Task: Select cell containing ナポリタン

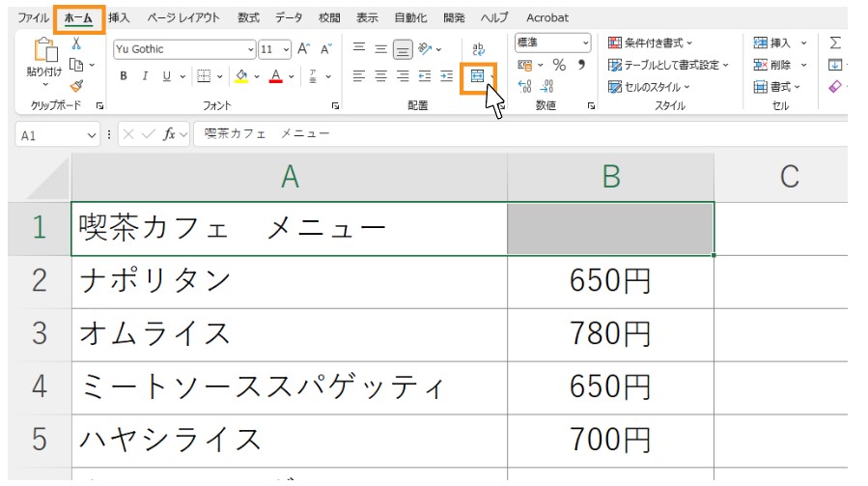Action: [290, 281]
